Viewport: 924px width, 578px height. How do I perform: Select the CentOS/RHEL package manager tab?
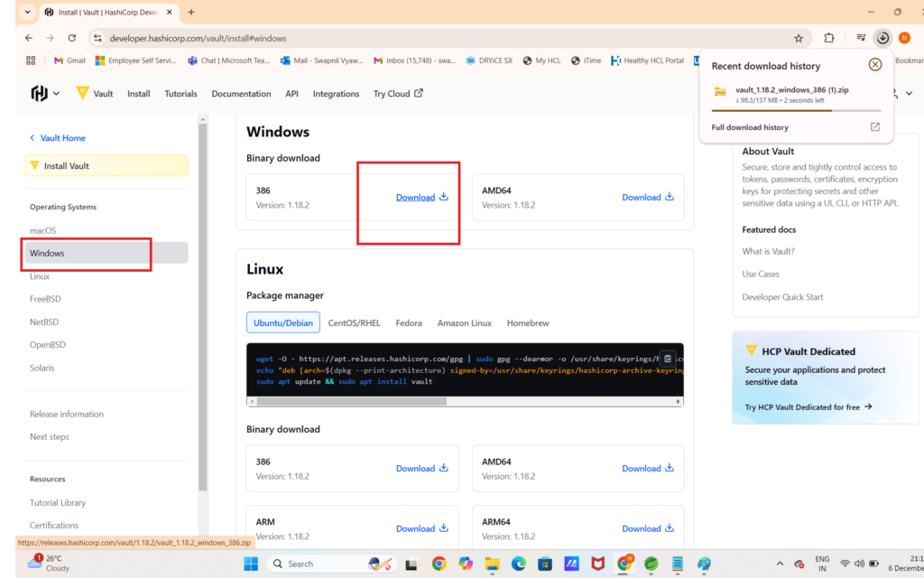coord(354,323)
